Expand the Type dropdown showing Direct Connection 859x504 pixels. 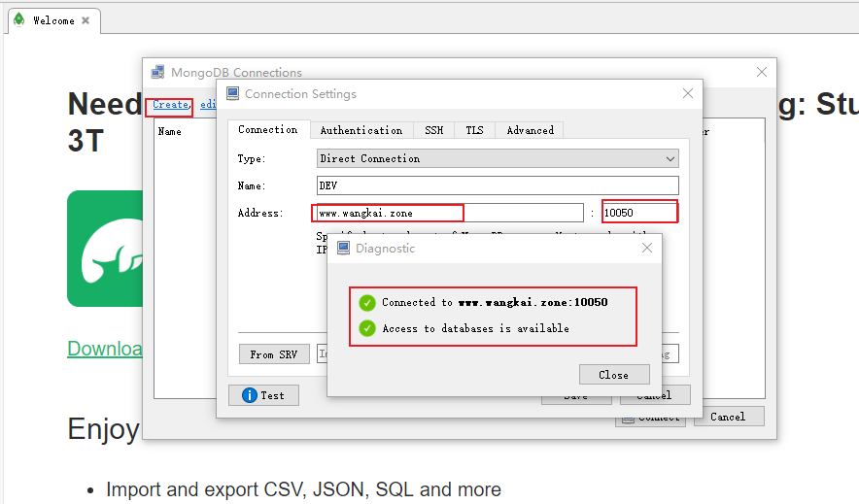point(498,158)
